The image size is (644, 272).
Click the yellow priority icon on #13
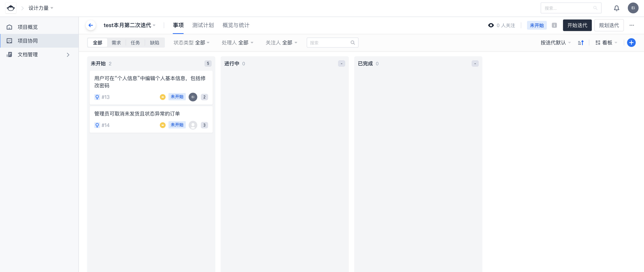[163, 97]
